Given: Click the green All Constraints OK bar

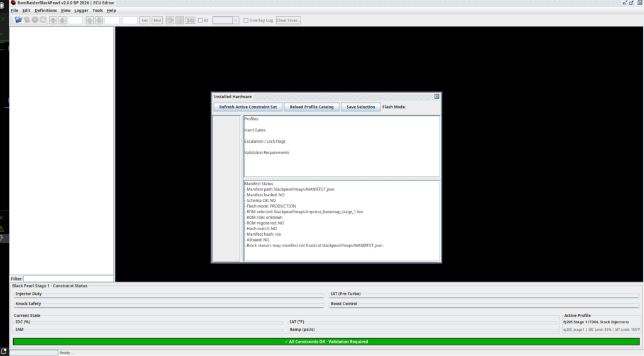Looking at the screenshot, I should pyautogui.click(x=326, y=342).
